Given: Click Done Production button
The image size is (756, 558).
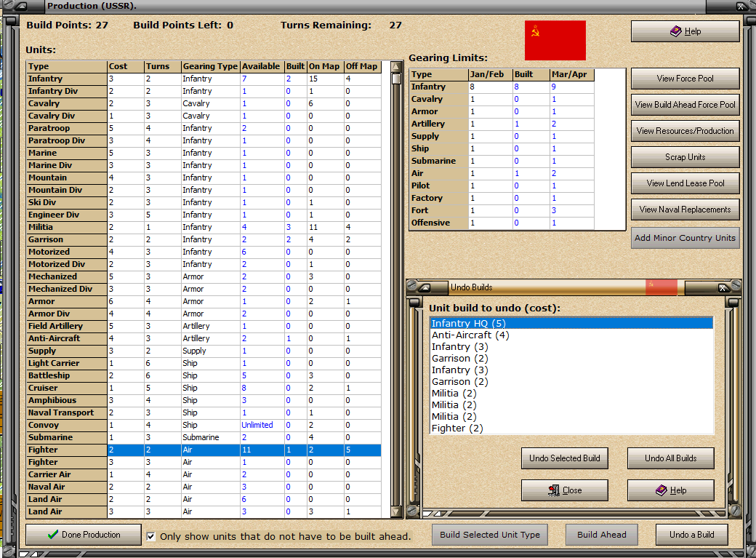Looking at the screenshot, I should click(84, 535).
